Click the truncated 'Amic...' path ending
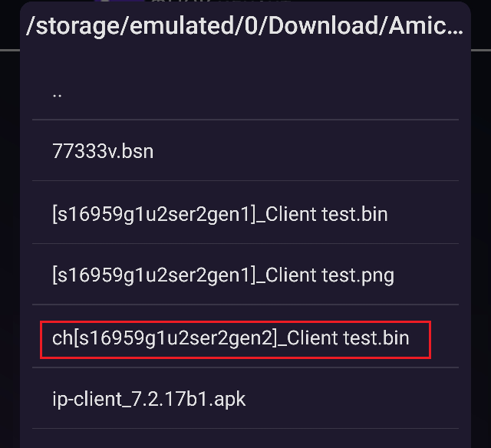491x448 pixels. (x=426, y=25)
